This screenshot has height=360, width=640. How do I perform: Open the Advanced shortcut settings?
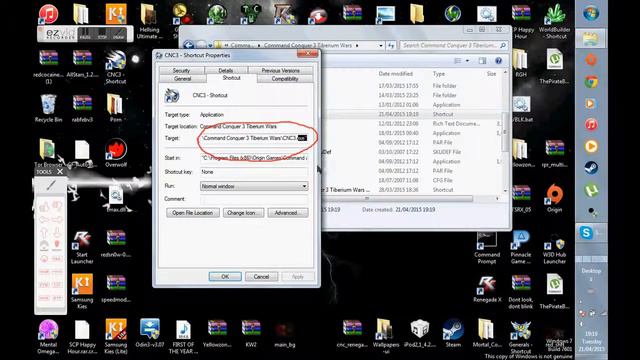(x=288, y=213)
